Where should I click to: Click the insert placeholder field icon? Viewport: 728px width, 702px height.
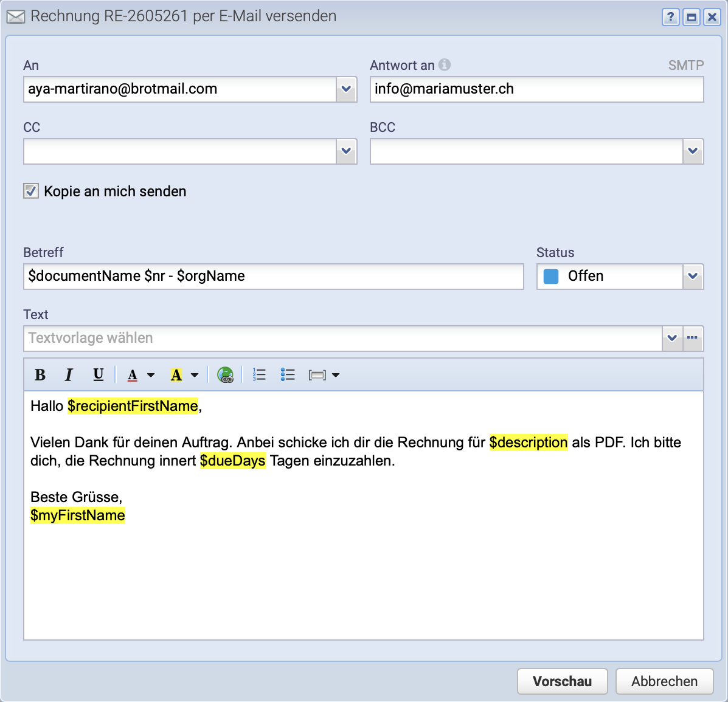tap(317, 375)
